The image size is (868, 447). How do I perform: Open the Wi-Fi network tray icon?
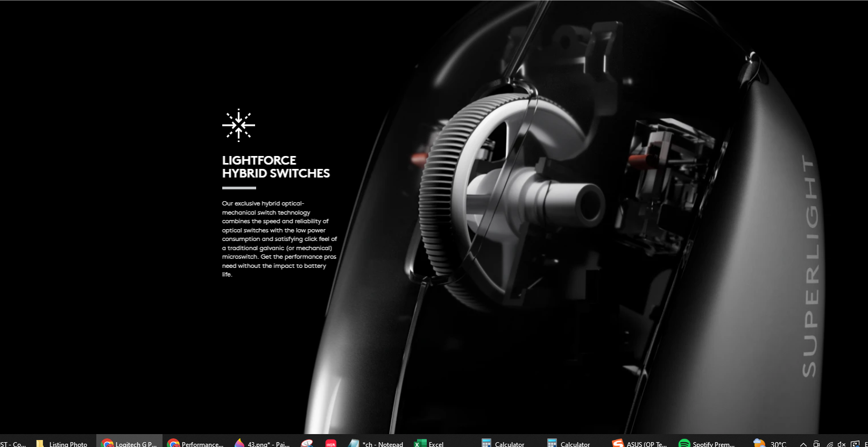click(x=830, y=444)
